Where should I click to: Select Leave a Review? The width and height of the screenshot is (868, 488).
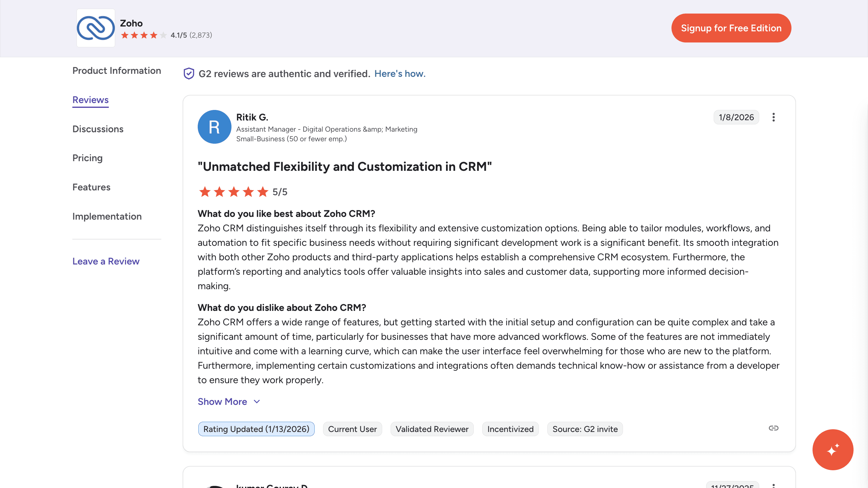click(106, 261)
